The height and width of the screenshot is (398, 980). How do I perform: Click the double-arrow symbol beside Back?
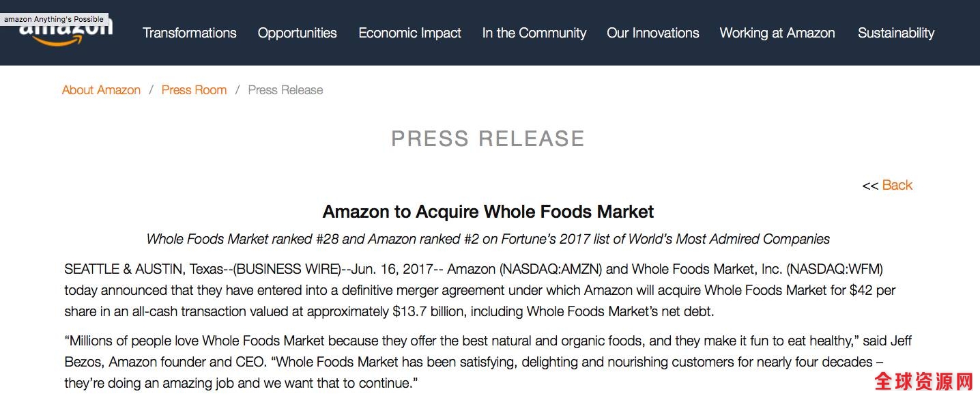(x=870, y=186)
